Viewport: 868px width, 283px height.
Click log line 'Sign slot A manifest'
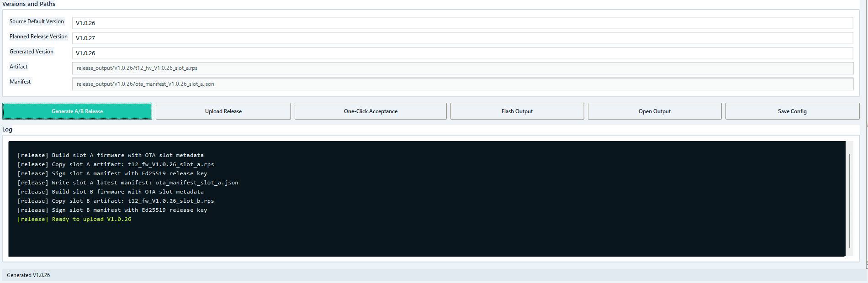pos(112,173)
